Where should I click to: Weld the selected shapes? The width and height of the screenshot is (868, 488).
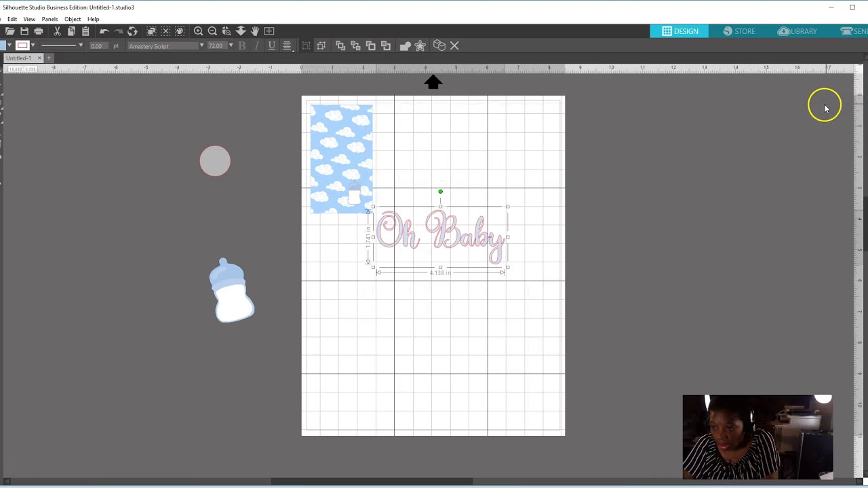tap(405, 46)
